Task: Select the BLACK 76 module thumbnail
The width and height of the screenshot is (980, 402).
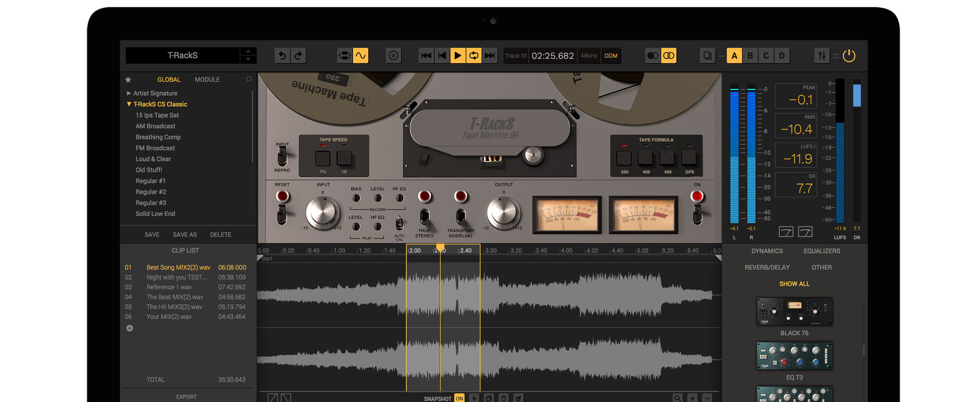Action: pos(794,311)
